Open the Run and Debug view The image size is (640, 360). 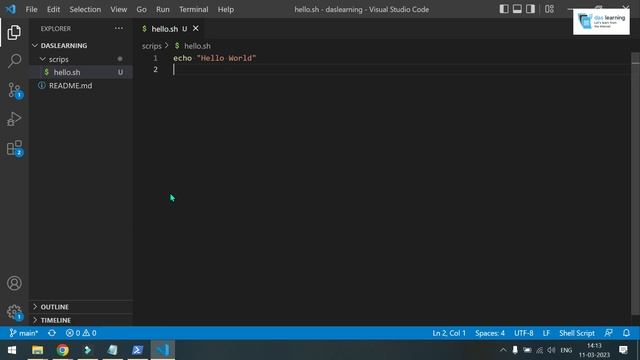click(x=14, y=119)
